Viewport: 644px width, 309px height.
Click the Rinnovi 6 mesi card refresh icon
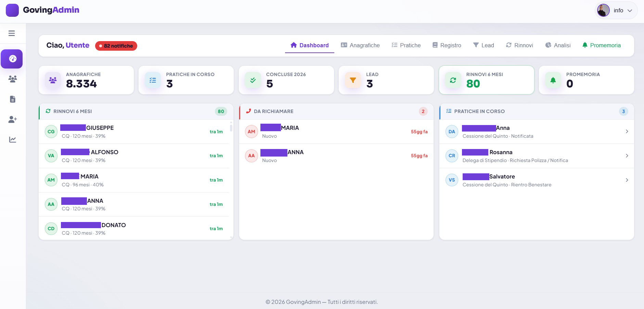pyautogui.click(x=453, y=80)
